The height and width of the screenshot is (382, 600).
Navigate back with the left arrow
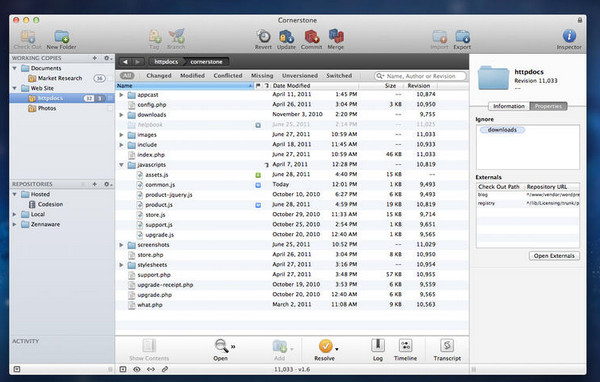[x=126, y=62]
